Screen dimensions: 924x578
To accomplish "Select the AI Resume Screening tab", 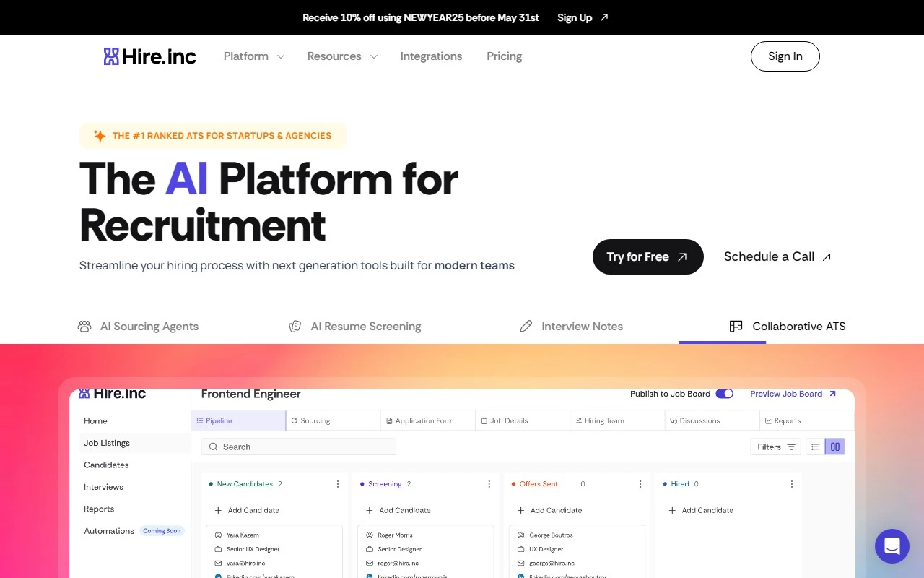I will (x=354, y=327).
